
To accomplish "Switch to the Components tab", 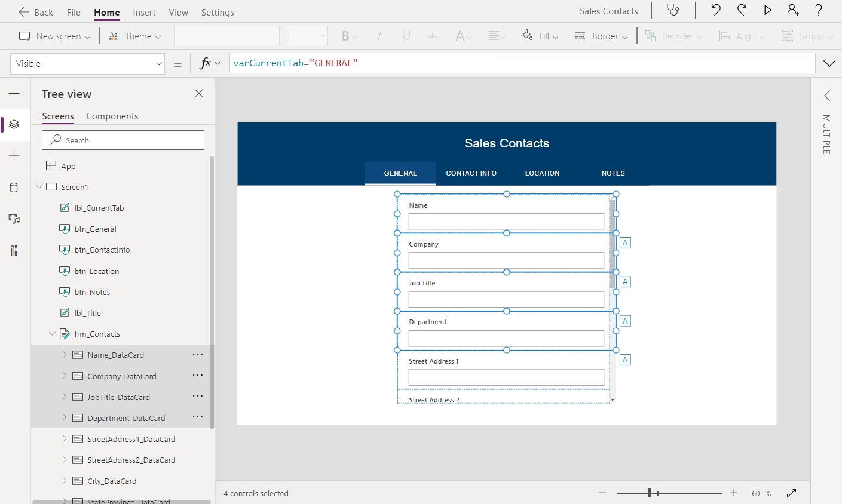I will [x=112, y=116].
